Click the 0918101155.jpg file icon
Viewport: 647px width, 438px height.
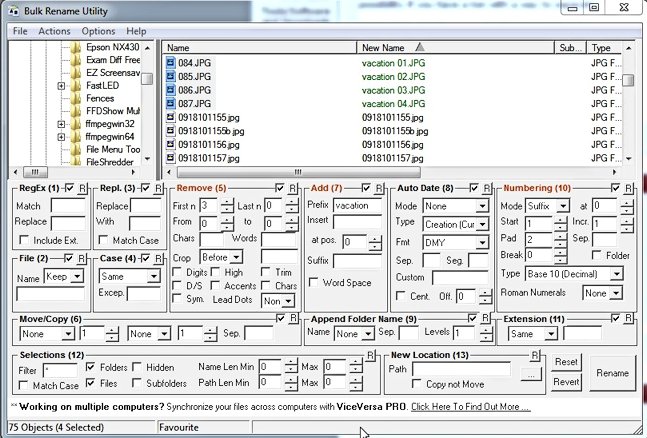(170, 117)
